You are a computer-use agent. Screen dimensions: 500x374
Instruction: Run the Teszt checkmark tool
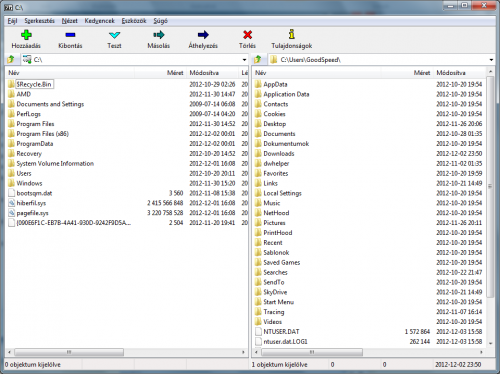114,35
